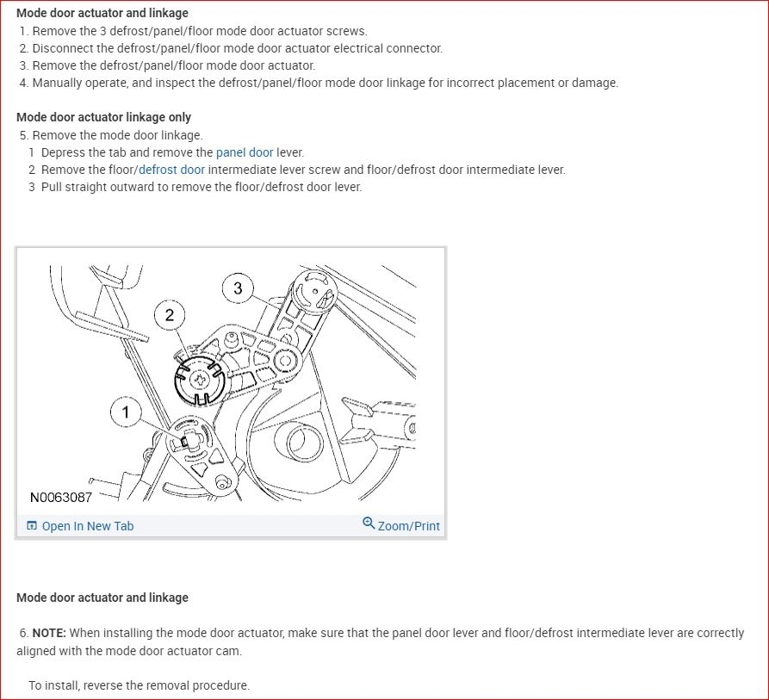Viewport: 769px width, 700px height.
Task: Follow the "defrost door" link
Action: coord(171,170)
